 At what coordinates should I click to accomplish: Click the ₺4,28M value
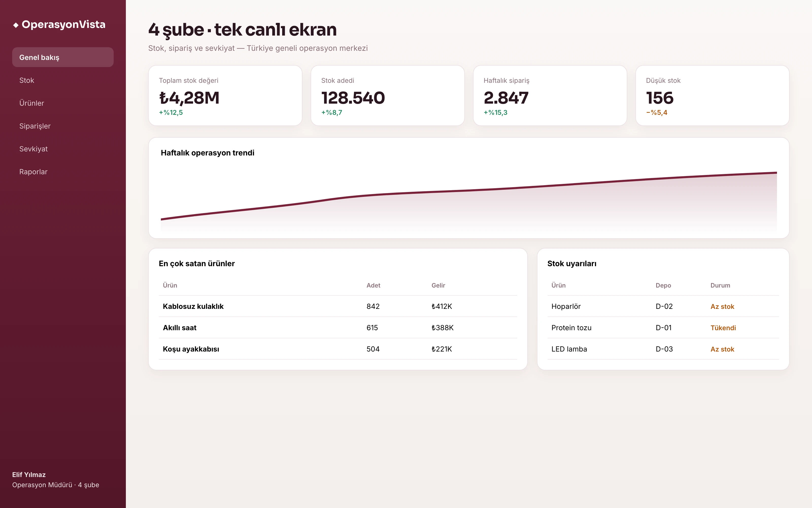189,98
